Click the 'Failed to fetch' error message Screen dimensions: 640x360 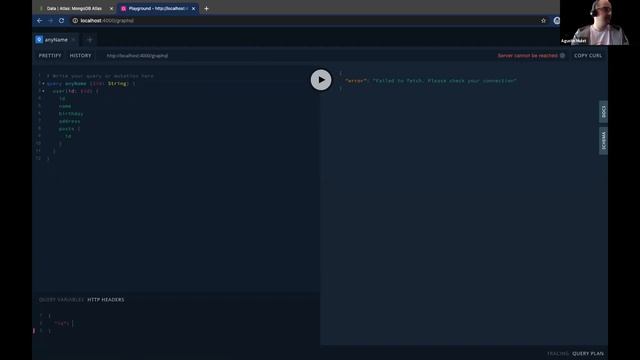click(x=444, y=81)
